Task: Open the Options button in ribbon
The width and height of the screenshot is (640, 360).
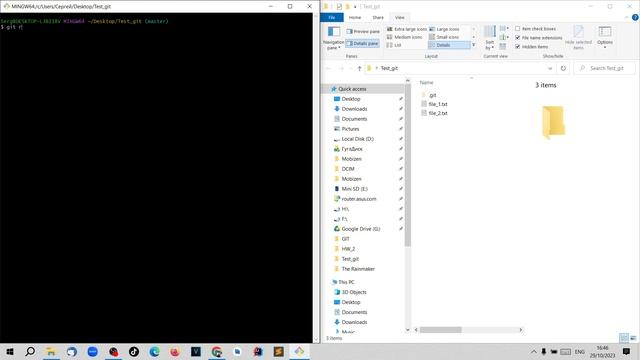Action: (x=604, y=37)
